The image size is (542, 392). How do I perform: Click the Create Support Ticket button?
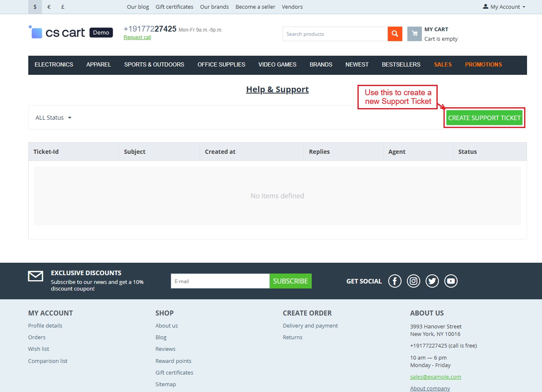click(x=484, y=118)
